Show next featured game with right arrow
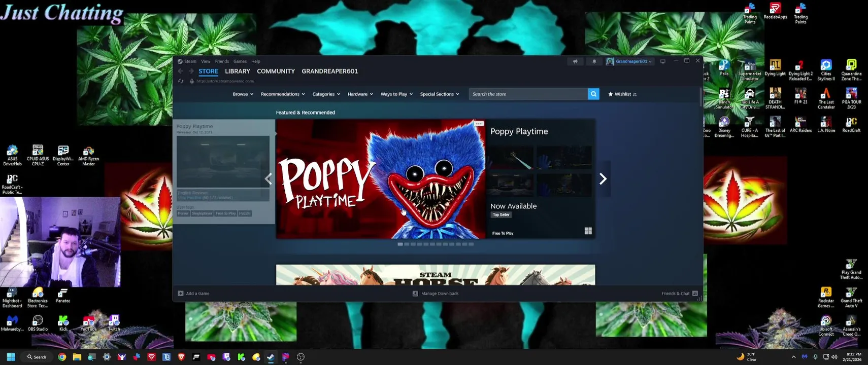The width and height of the screenshot is (868, 365). pyautogui.click(x=603, y=179)
